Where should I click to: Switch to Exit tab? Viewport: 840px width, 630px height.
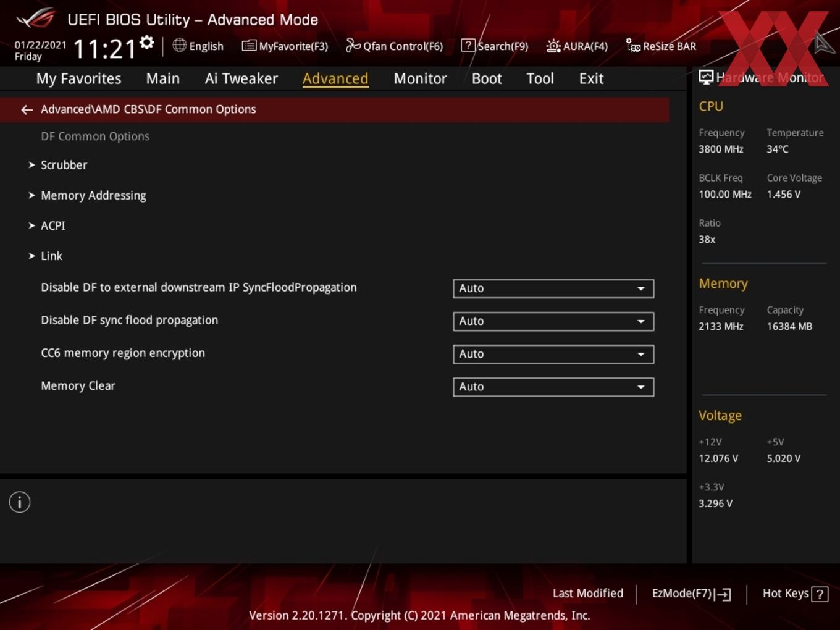(591, 78)
